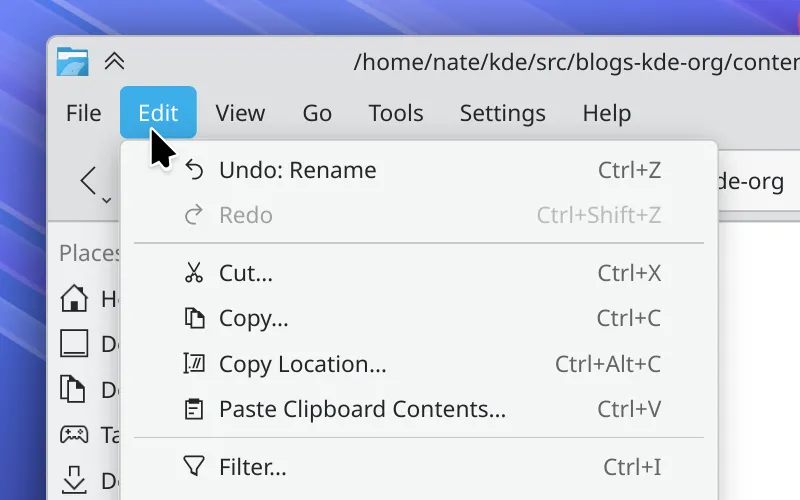Open the Tools menu

coord(396,113)
